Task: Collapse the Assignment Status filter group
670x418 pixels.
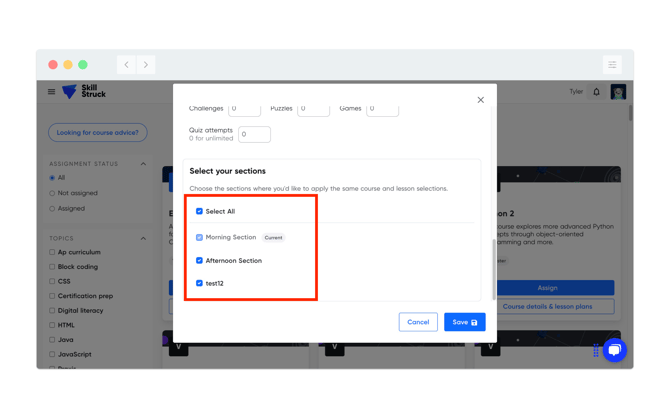Action: coord(143,164)
